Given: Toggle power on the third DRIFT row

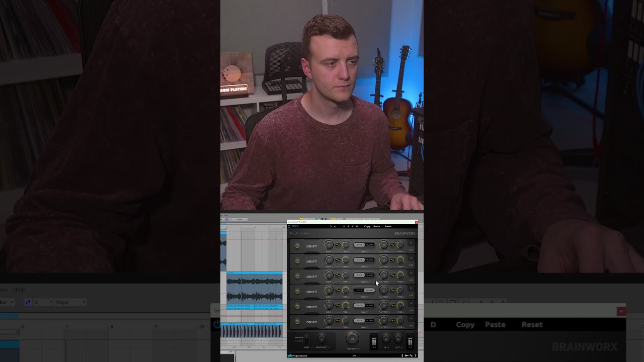Looking at the screenshot, I should (x=297, y=277).
